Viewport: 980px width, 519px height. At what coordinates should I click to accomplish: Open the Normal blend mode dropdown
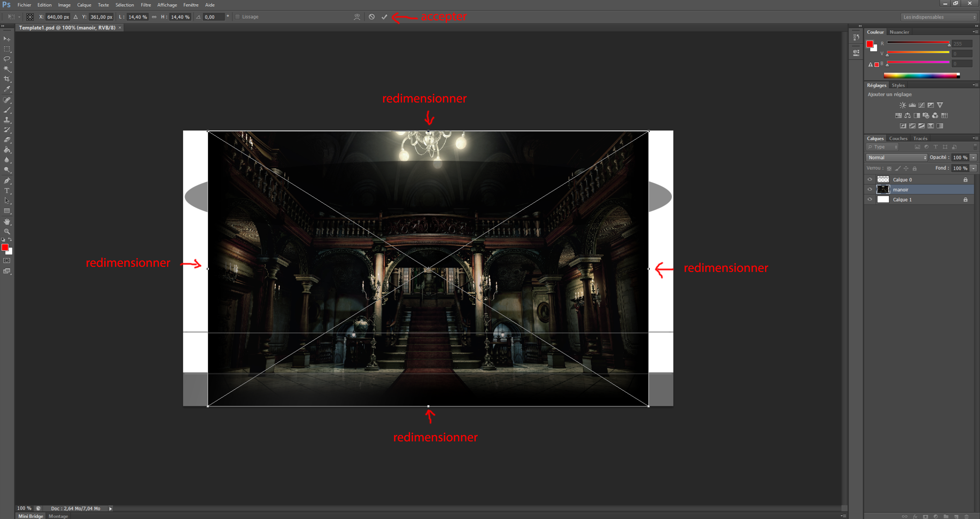(x=897, y=157)
